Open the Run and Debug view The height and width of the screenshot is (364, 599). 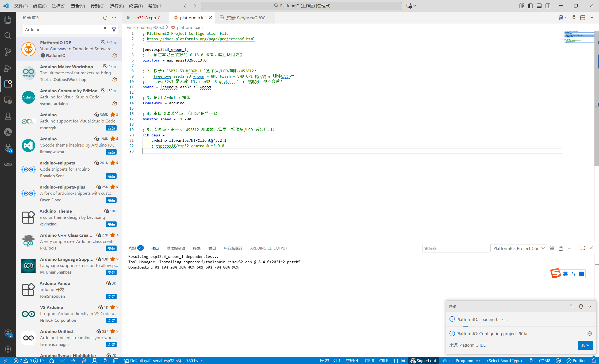pos(8,68)
